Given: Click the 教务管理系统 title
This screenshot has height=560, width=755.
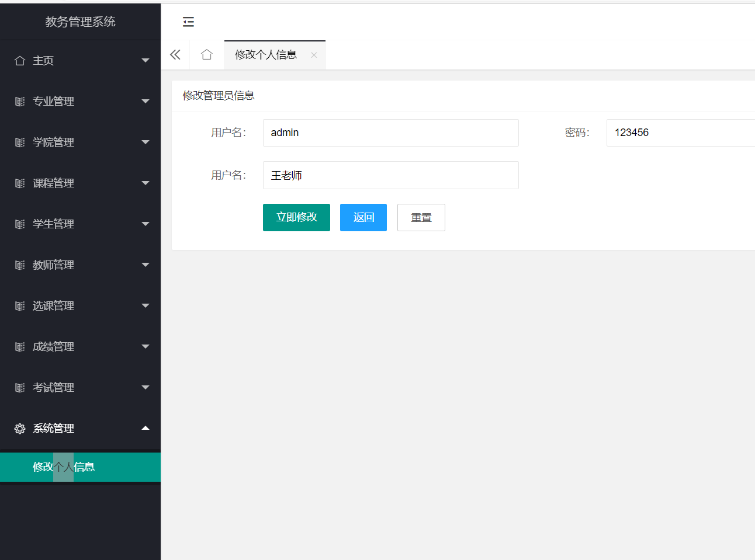Looking at the screenshot, I should tap(80, 22).
